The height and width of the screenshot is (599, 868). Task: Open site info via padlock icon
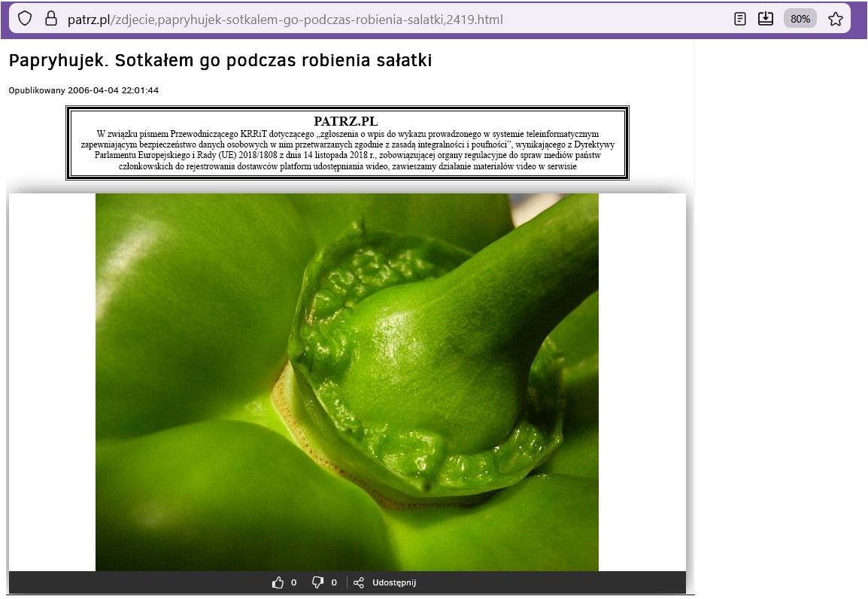51,19
